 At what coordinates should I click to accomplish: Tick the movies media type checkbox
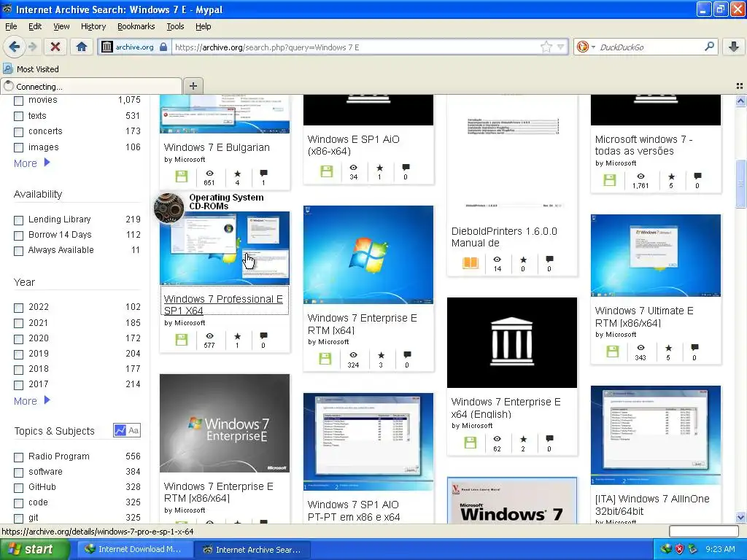pyautogui.click(x=18, y=101)
